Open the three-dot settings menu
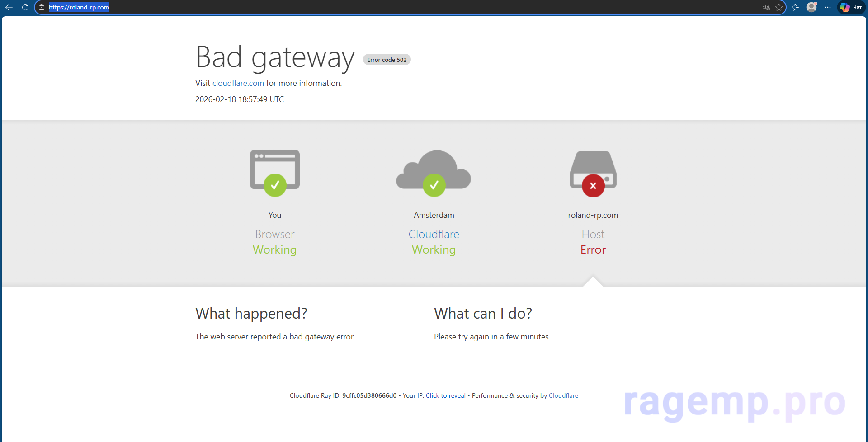This screenshot has width=868, height=442. 828,7
